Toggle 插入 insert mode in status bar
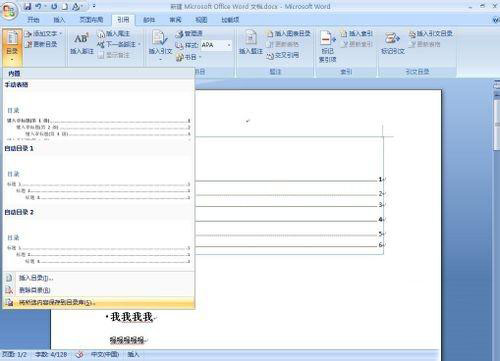This screenshot has height=361, width=500. 133,354
